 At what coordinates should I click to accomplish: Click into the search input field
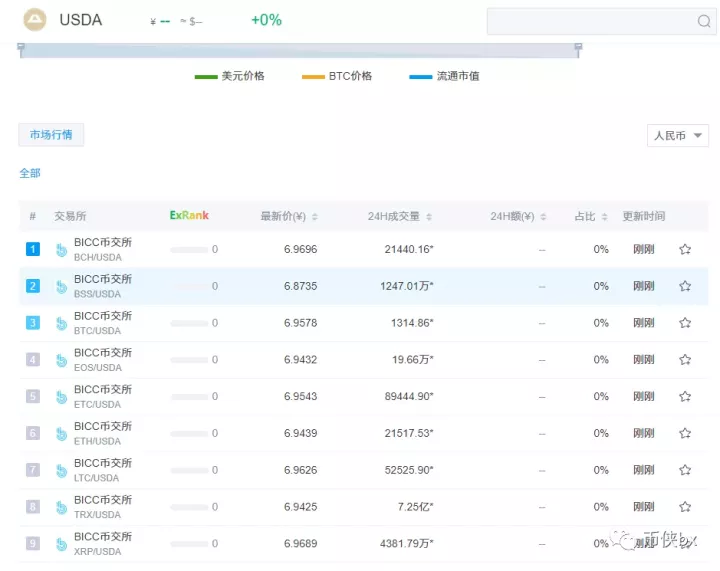(x=590, y=22)
